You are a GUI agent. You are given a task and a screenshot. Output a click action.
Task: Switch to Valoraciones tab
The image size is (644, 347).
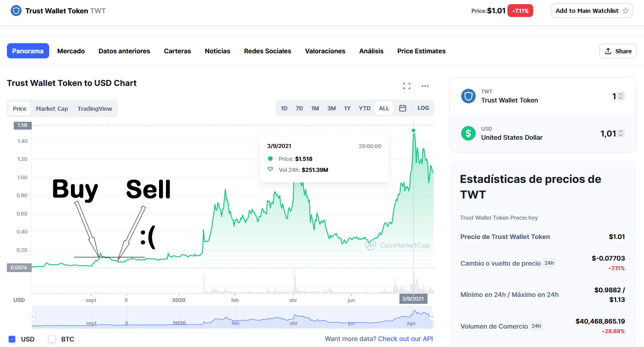[325, 51]
